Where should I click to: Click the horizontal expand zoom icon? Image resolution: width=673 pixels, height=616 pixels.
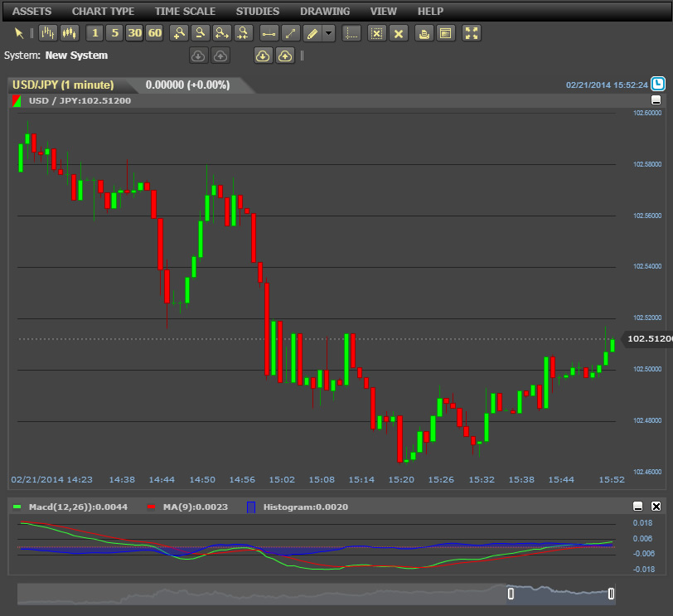click(222, 33)
